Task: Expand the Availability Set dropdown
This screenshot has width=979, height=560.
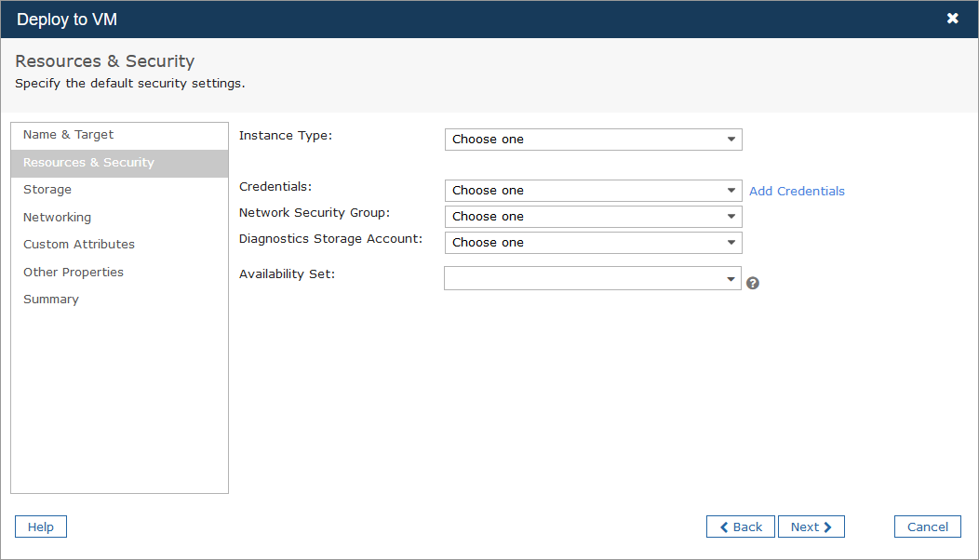Action: (x=593, y=278)
